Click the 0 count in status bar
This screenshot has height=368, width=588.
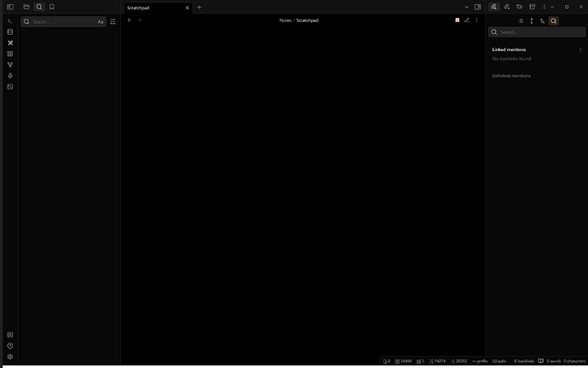[387, 361]
